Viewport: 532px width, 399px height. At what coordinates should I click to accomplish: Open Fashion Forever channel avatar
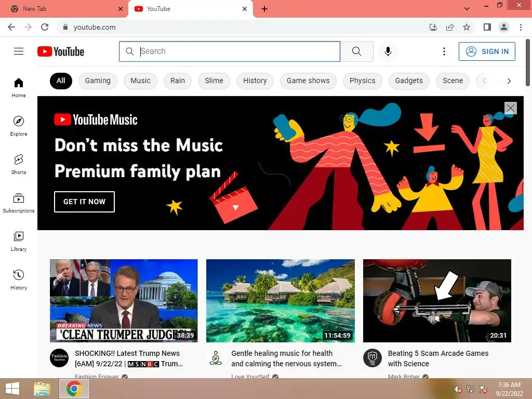coord(59,357)
